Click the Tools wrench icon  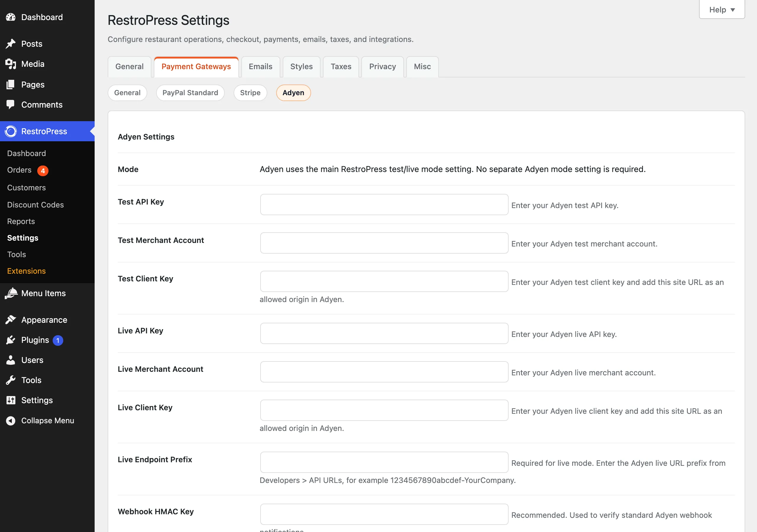coord(11,380)
